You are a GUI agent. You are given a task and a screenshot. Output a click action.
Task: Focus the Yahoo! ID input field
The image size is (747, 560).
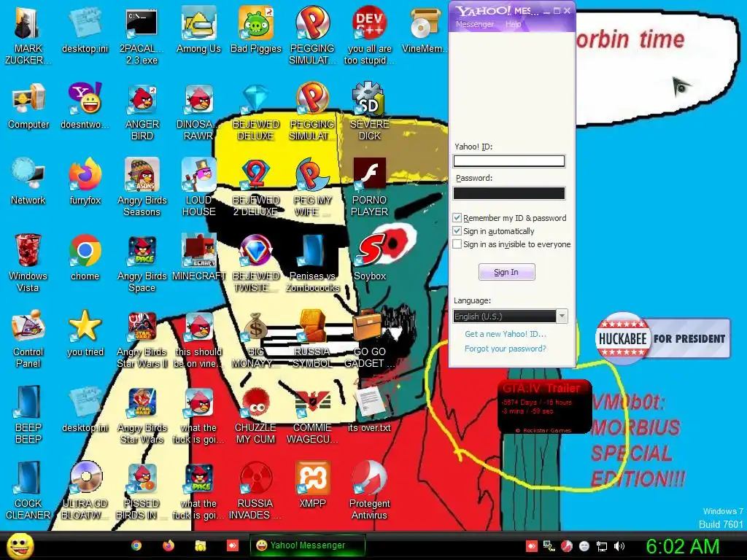(508, 161)
